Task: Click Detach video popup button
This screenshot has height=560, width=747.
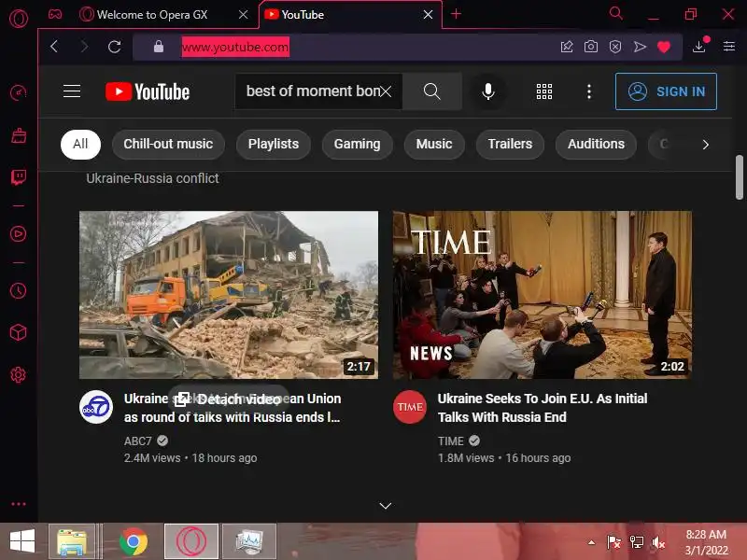Action: tap(228, 399)
